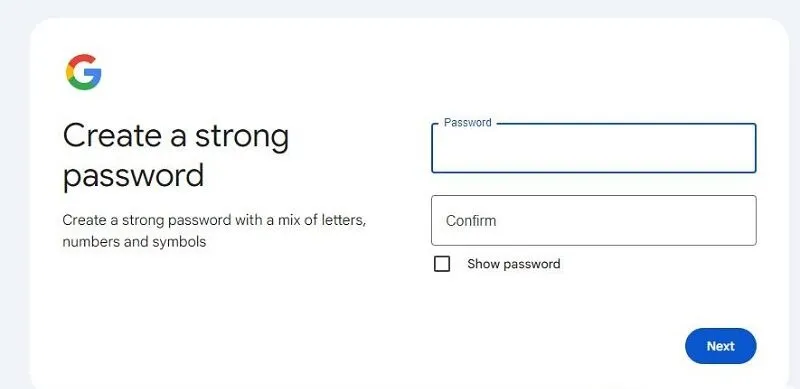Click the floating Password field label

tap(467, 123)
